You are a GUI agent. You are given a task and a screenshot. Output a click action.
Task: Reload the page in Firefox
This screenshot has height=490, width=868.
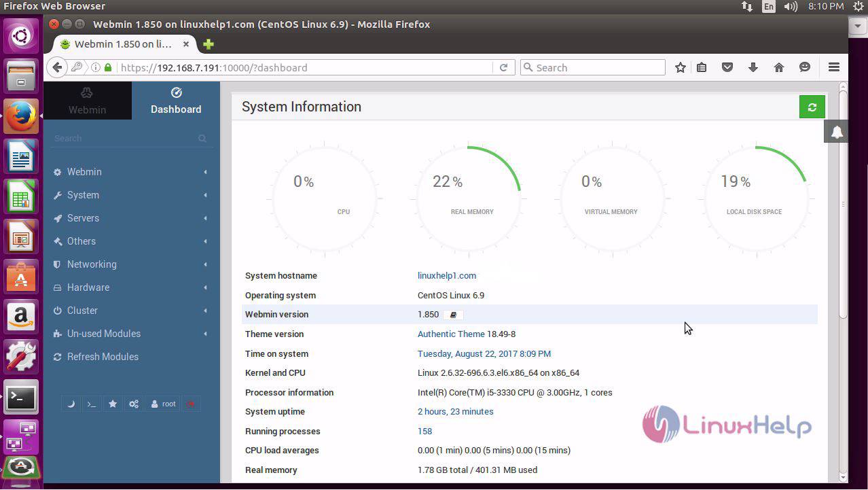point(503,67)
